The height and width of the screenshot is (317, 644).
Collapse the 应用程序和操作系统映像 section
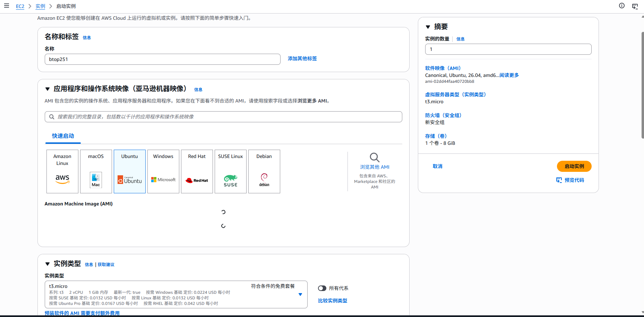pos(48,89)
